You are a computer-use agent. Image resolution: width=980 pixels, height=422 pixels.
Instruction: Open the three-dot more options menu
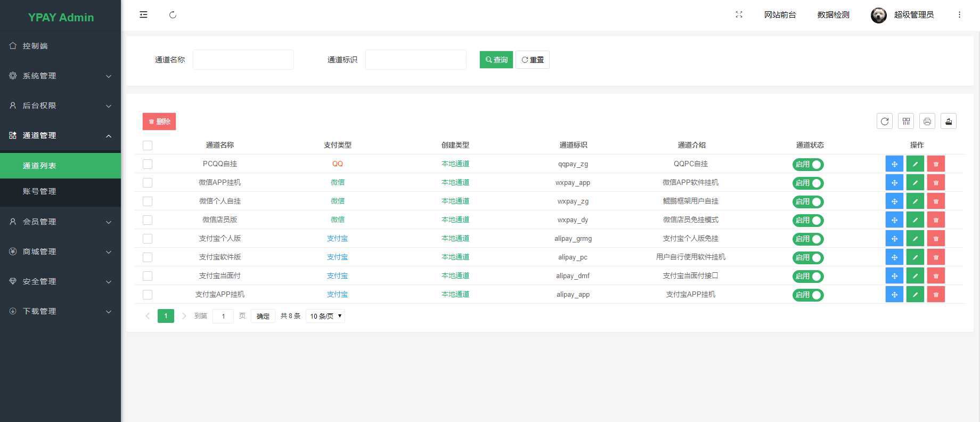click(959, 15)
